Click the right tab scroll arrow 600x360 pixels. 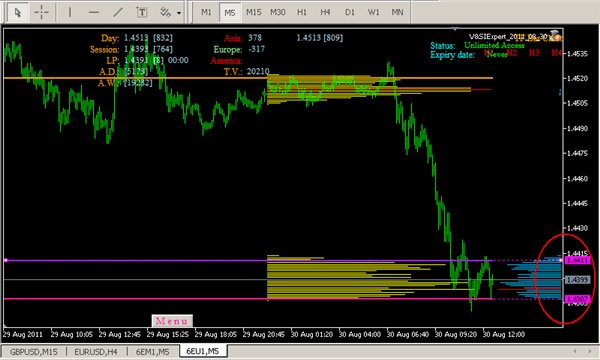click(x=590, y=351)
